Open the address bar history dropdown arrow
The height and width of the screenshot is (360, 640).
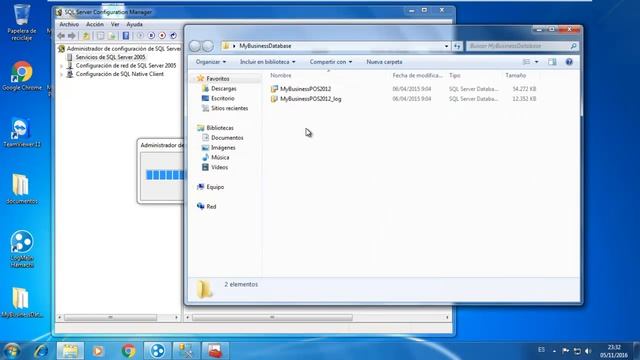click(446, 46)
